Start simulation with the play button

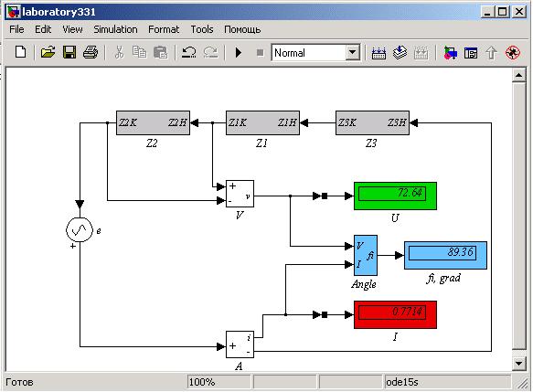[239, 53]
